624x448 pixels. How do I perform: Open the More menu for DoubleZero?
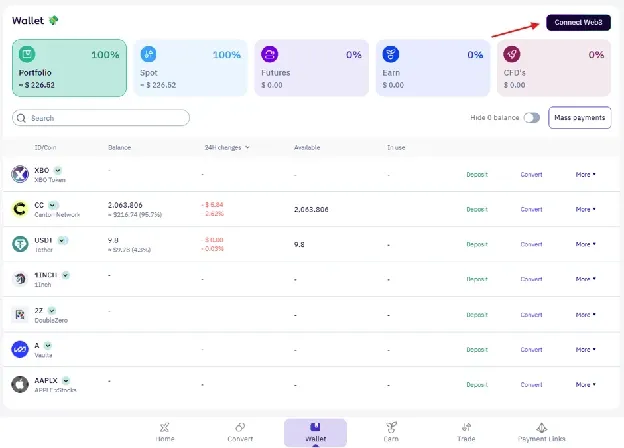(585, 315)
